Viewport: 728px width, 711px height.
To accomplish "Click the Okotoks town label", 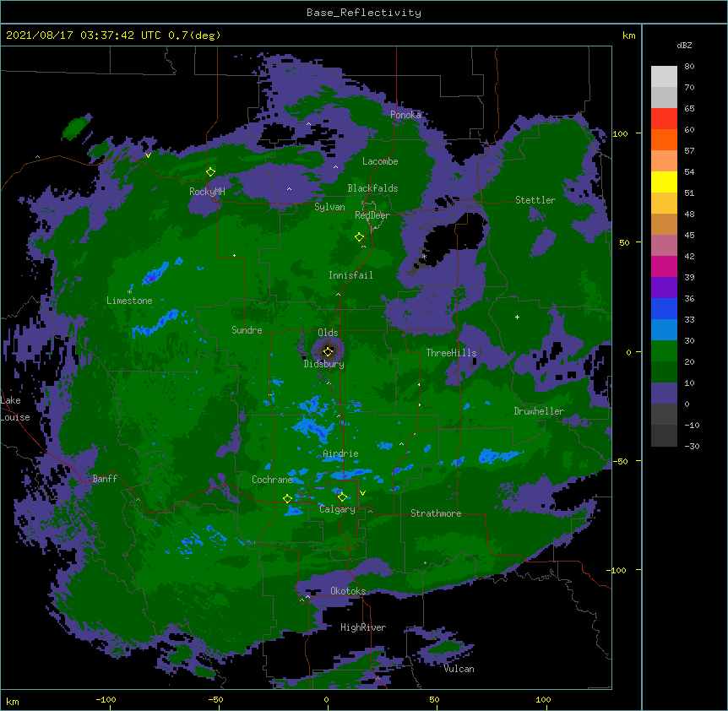I will (x=348, y=591).
